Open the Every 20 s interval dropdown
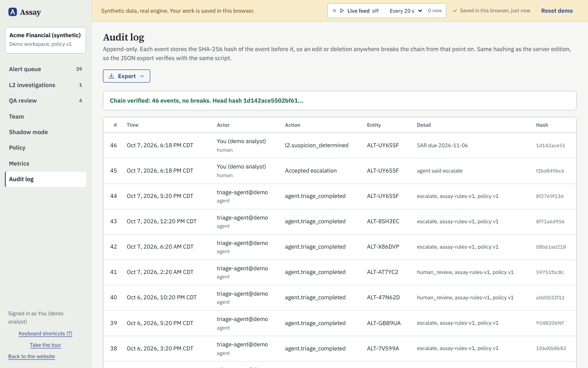 406,11
